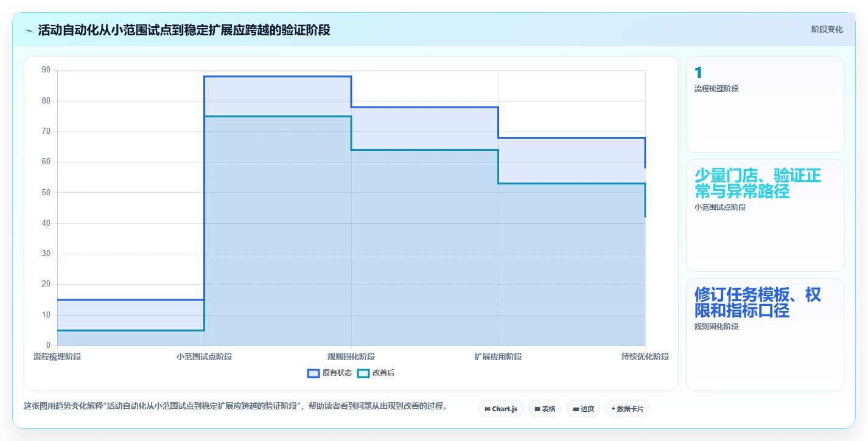The height and width of the screenshot is (441, 868).
Task: Click the big number 1 in first card
Action: click(698, 73)
